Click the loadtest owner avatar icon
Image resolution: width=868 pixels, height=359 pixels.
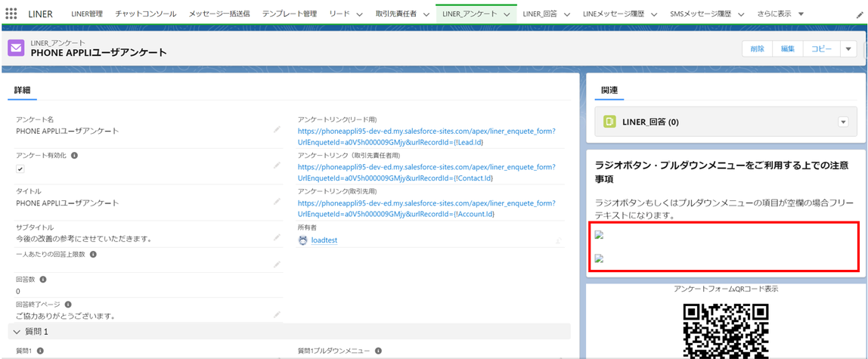pos(302,240)
